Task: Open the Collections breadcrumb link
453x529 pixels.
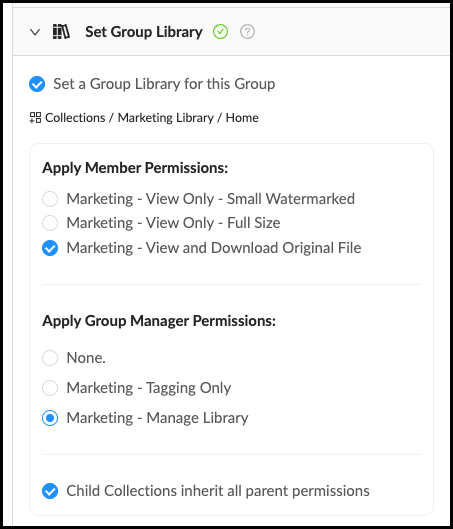Action: pos(75,118)
